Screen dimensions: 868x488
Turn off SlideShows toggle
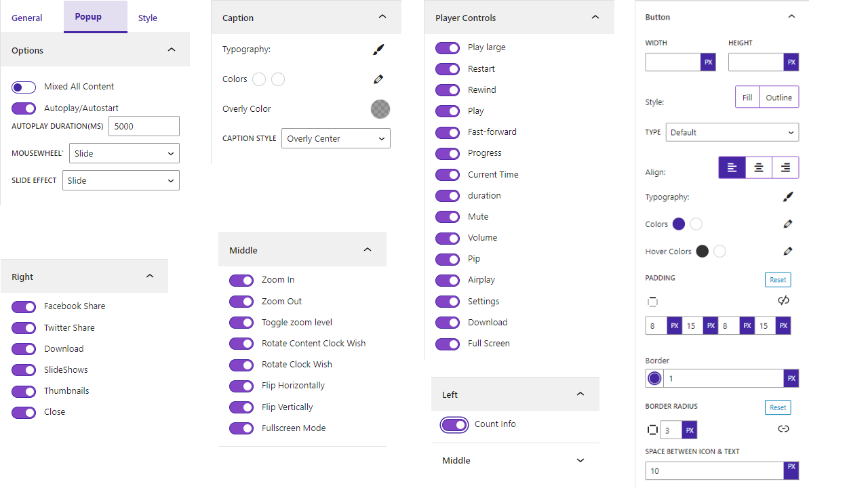[x=24, y=371]
